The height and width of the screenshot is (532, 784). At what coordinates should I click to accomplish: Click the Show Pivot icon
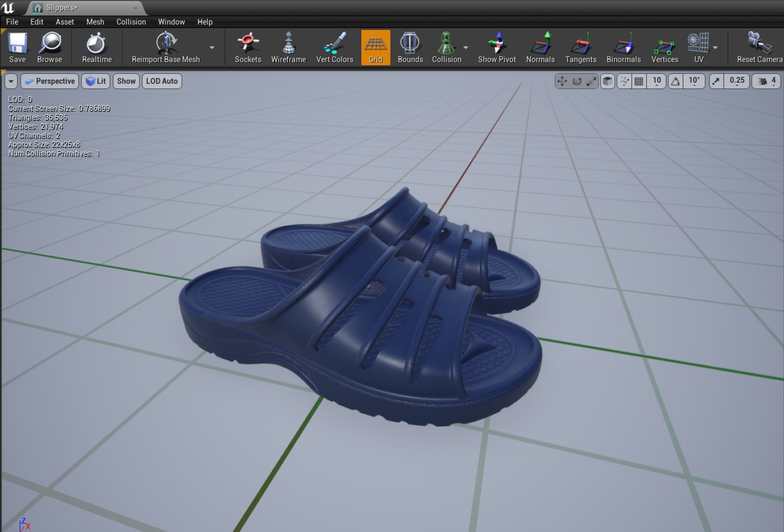click(x=497, y=48)
